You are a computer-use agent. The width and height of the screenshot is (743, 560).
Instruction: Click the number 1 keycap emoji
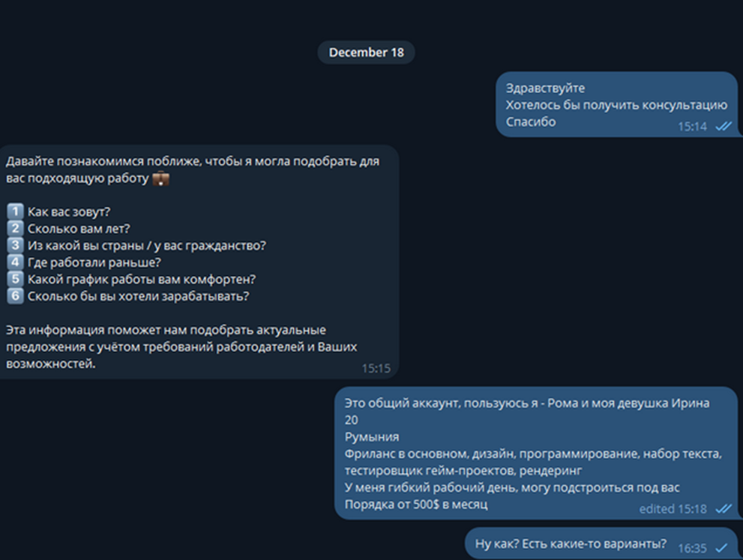[x=15, y=211]
